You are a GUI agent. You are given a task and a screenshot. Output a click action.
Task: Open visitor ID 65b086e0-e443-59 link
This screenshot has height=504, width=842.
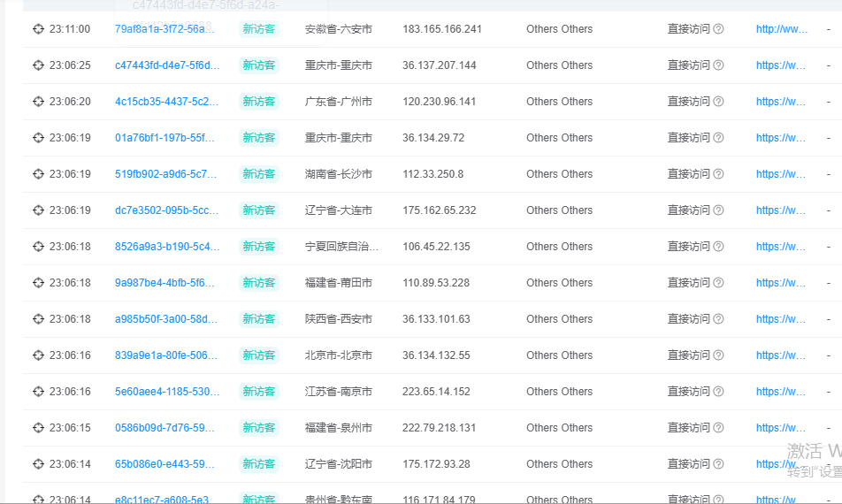[165, 463]
